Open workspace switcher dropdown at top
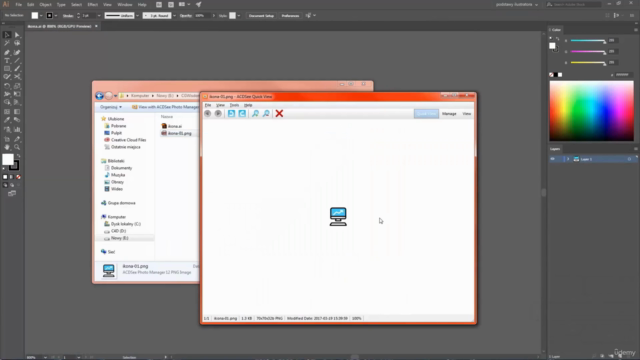 (x=517, y=4)
